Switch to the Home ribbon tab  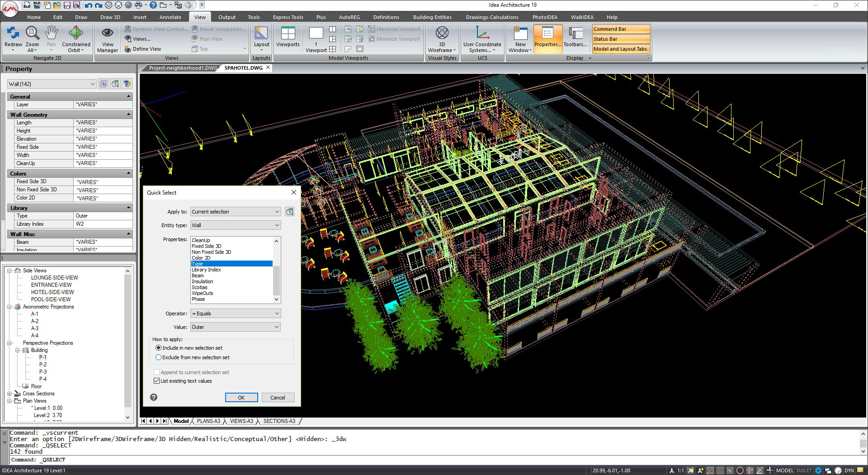click(34, 17)
